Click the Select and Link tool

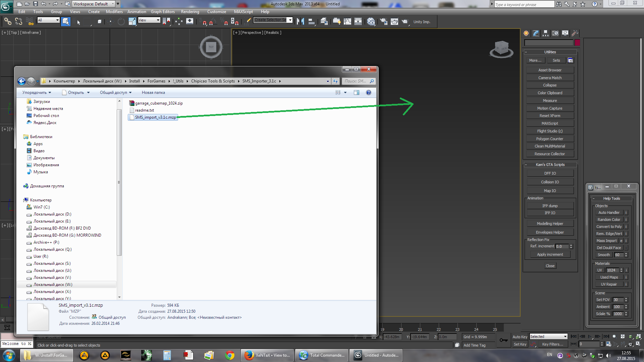tap(7, 22)
